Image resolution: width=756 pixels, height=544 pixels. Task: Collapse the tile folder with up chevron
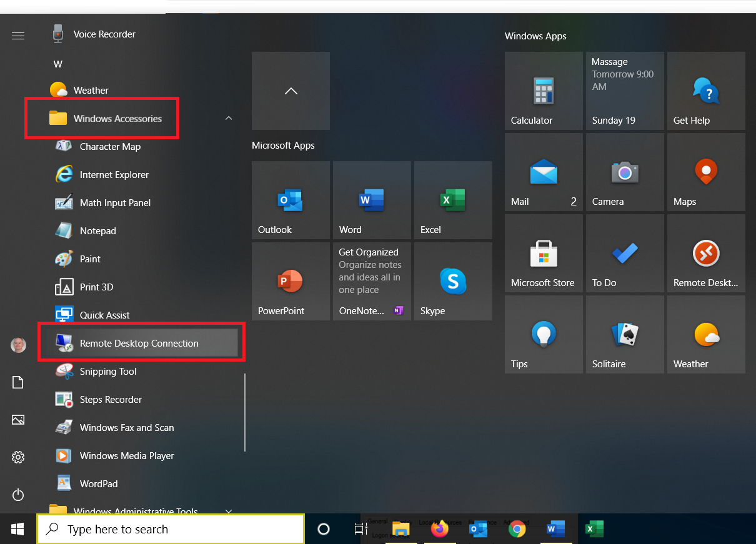tap(291, 91)
